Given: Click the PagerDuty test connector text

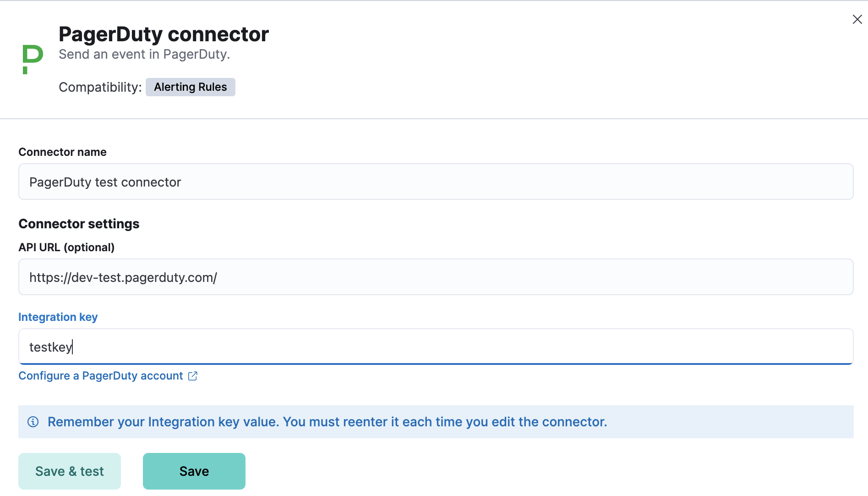Looking at the screenshot, I should pos(105,182).
